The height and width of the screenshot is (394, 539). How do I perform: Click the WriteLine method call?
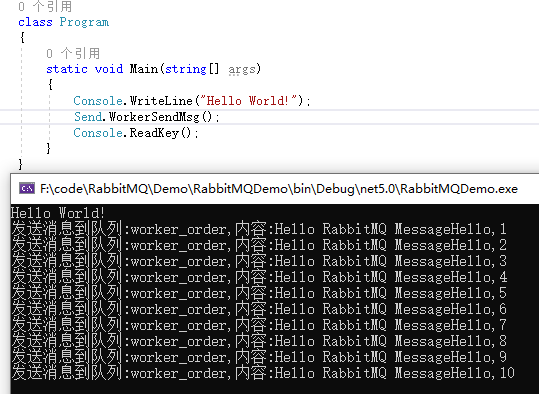pyautogui.click(x=161, y=100)
